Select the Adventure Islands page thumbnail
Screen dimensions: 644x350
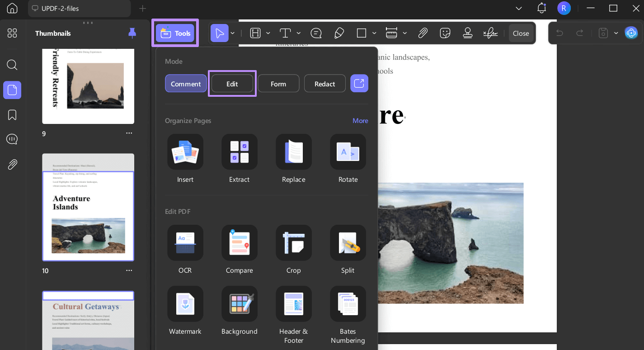point(88,207)
